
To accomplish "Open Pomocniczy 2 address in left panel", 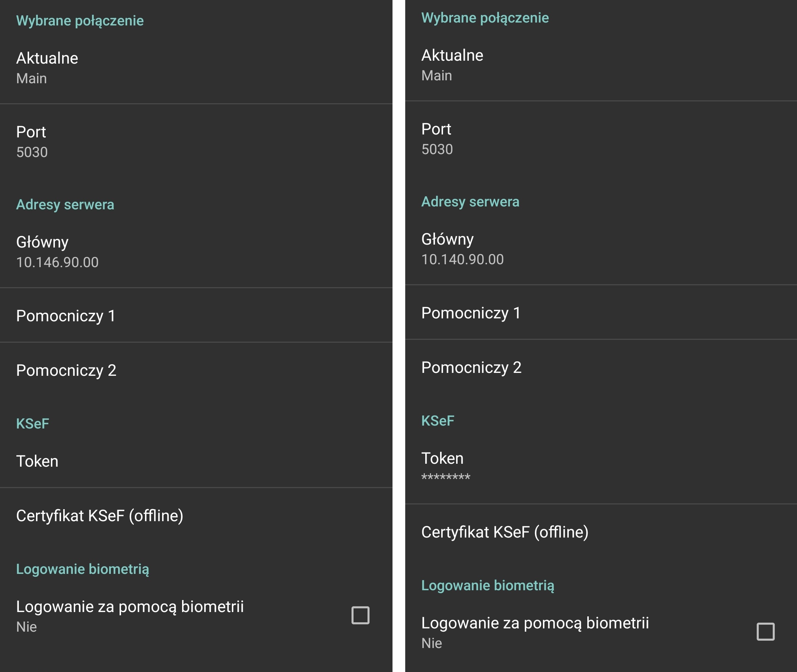I will [66, 370].
